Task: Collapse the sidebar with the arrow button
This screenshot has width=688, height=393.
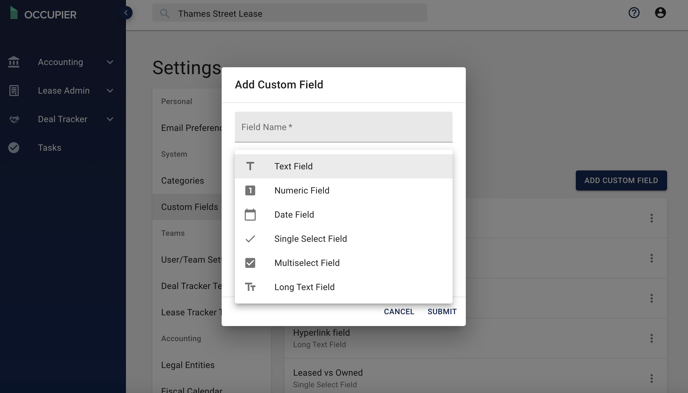Action: (x=126, y=13)
